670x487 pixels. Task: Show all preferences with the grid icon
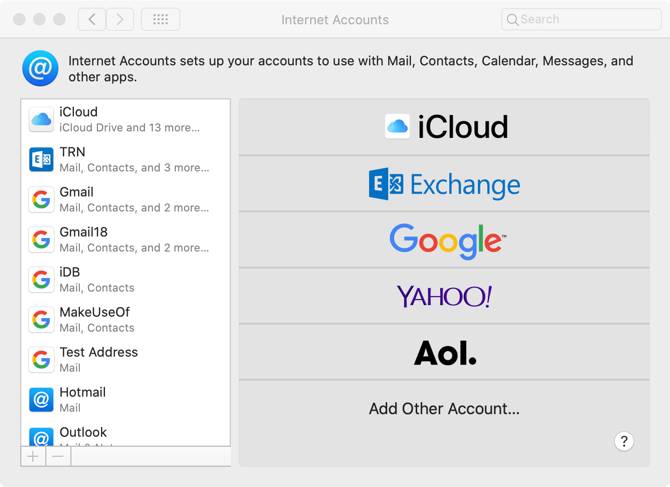[161, 19]
